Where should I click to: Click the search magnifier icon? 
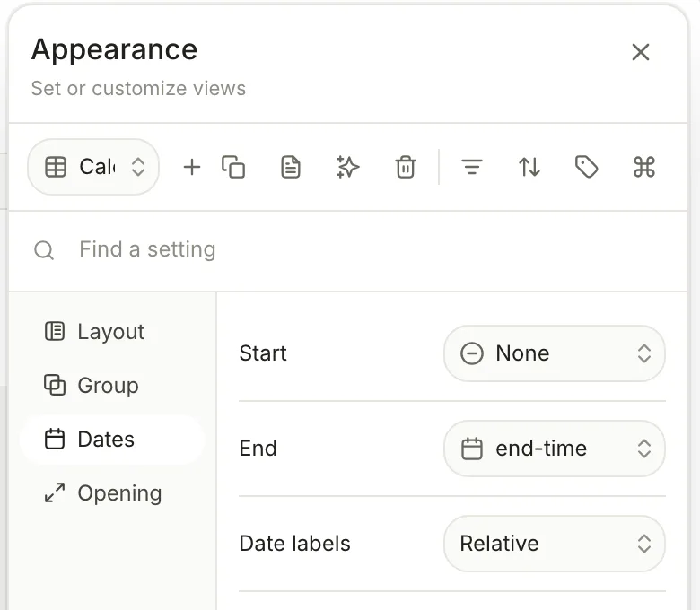click(x=44, y=250)
